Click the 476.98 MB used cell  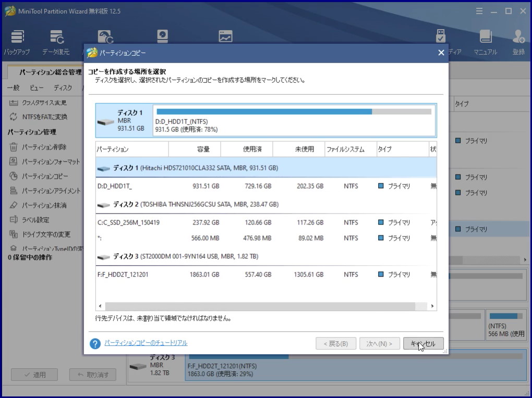(257, 238)
